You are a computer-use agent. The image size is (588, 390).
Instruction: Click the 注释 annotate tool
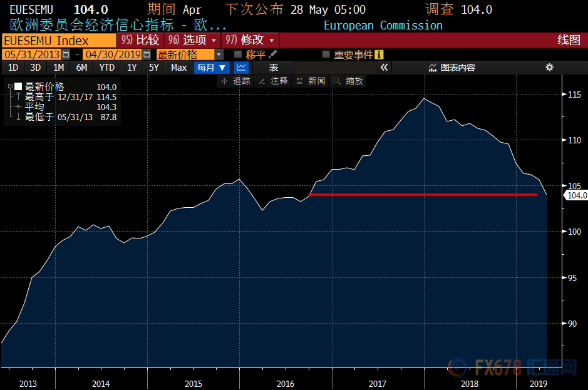tap(274, 81)
